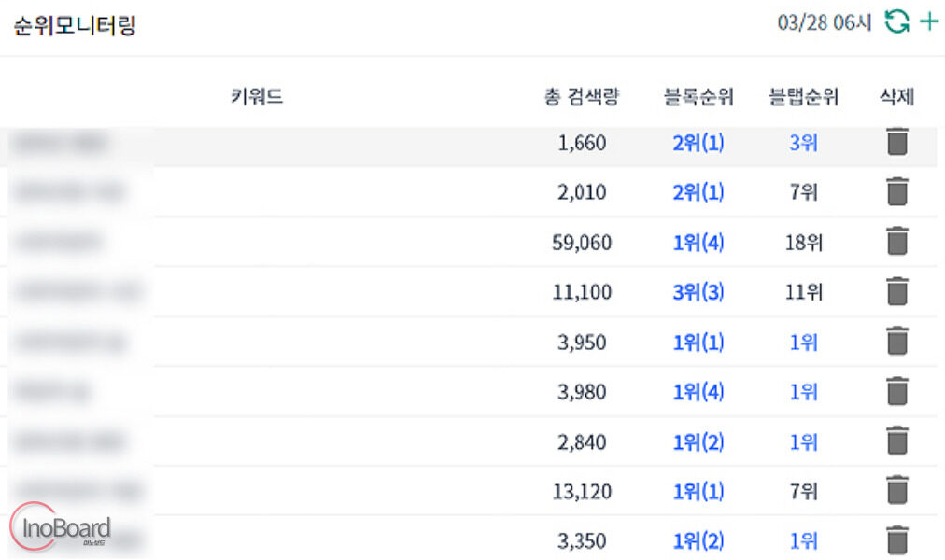Viewport: 945px width, 560px height.
Task: Select the 3,350 search volume cell
Action: point(582,541)
